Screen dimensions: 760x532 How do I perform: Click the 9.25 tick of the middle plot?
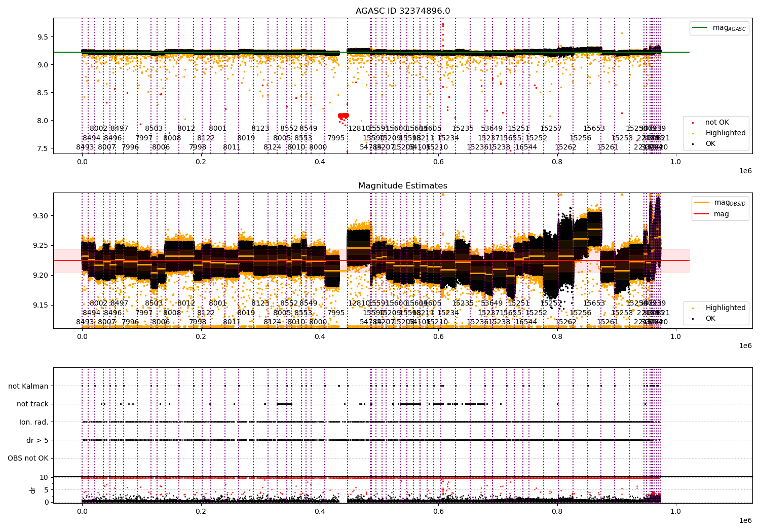point(41,246)
